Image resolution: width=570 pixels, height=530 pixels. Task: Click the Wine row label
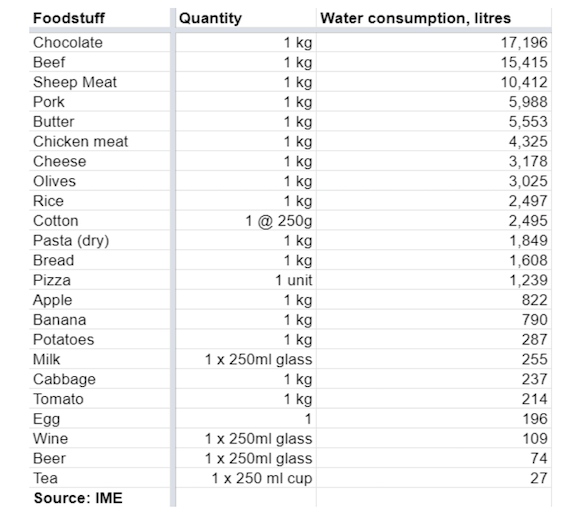[x=51, y=439]
